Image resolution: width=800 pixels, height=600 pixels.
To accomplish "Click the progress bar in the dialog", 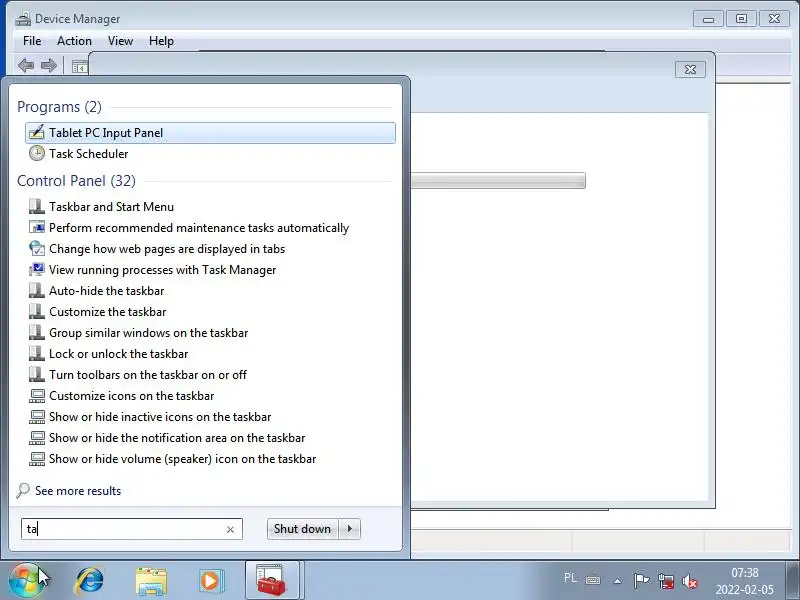I will coord(498,181).
